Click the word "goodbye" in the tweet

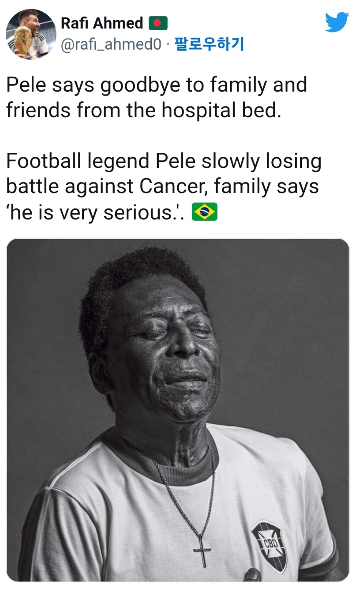[x=141, y=86]
